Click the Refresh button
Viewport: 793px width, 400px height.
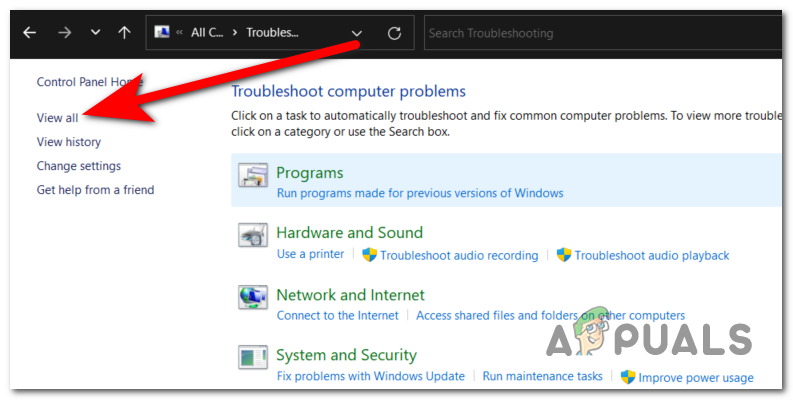(x=394, y=33)
